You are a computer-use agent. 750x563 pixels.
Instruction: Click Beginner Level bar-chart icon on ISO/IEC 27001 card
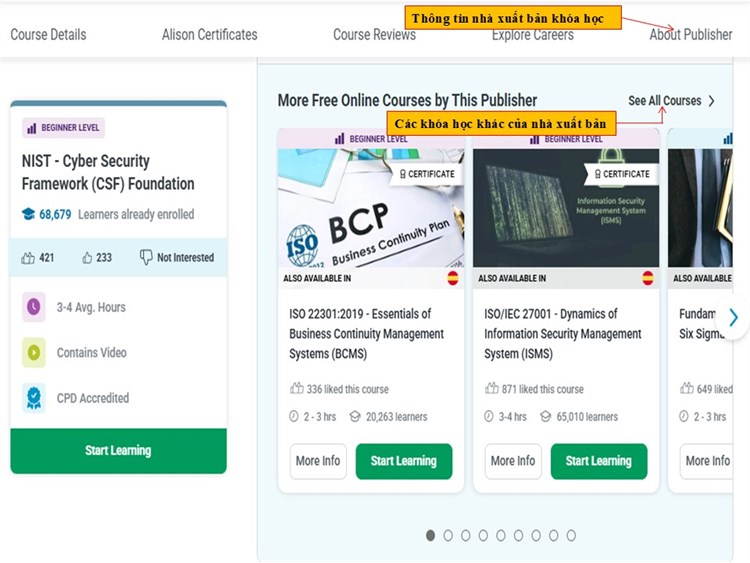pos(535,139)
